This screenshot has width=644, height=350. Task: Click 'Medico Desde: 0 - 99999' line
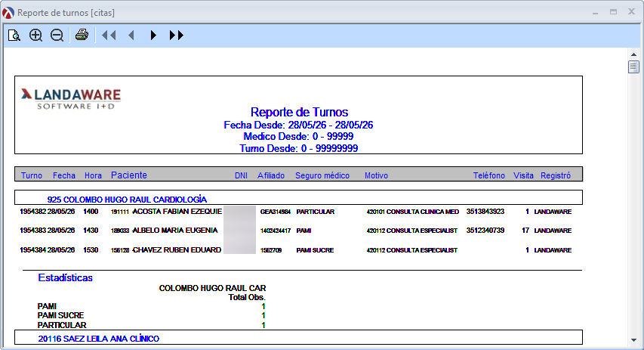[298, 137]
